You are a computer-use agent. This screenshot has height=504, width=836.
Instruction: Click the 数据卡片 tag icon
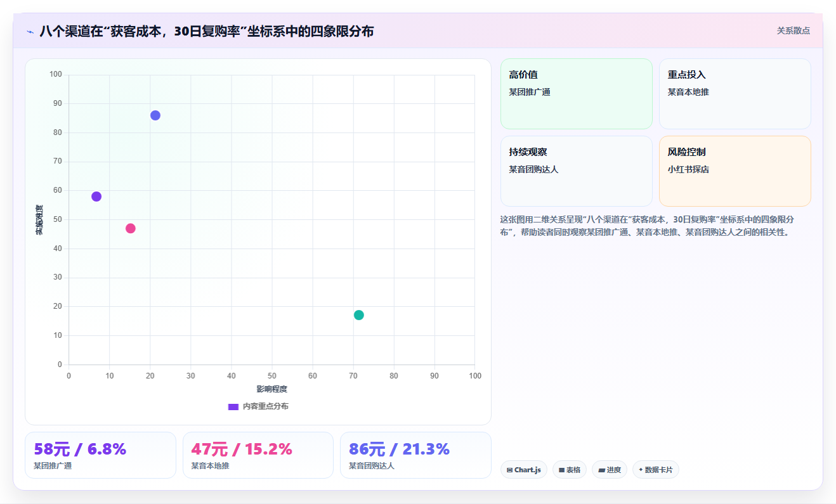pos(641,470)
